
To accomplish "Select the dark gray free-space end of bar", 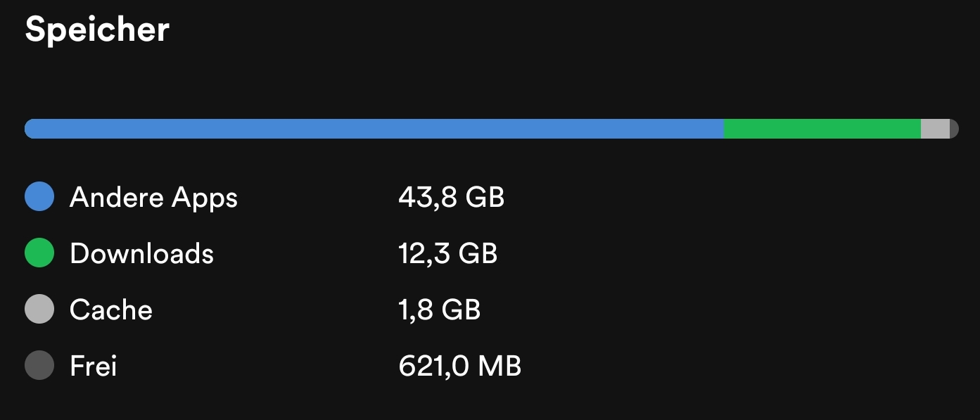I will (x=954, y=129).
